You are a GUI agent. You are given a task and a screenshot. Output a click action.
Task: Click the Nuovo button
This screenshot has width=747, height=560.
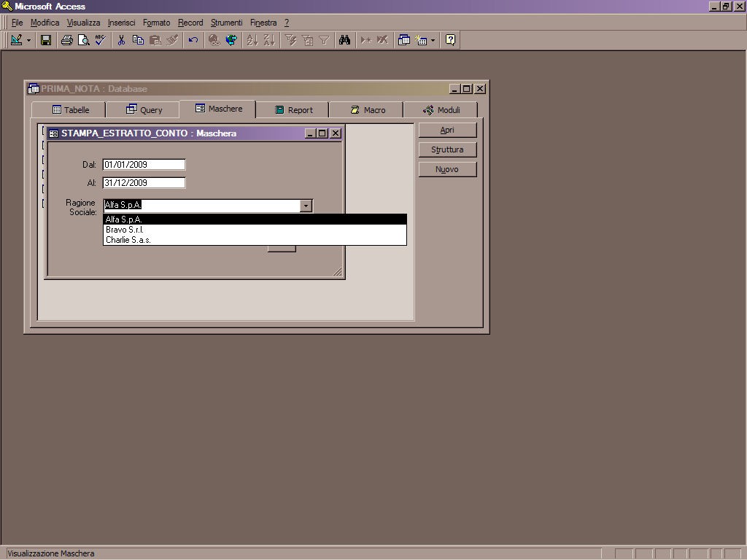point(447,169)
